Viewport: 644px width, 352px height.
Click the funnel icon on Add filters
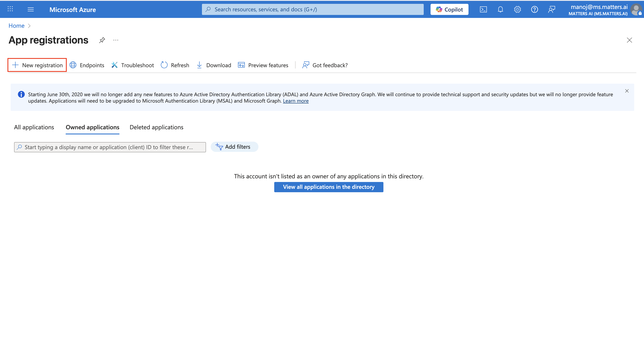pos(219,147)
